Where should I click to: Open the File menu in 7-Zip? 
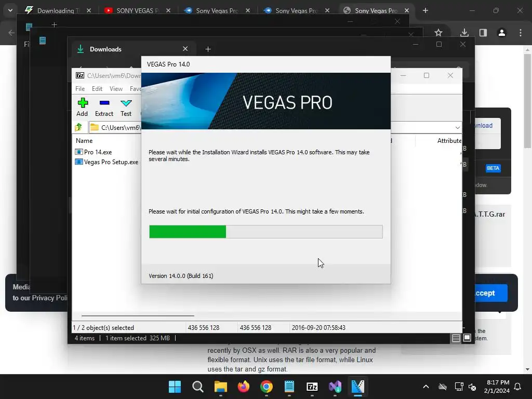coord(80,88)
